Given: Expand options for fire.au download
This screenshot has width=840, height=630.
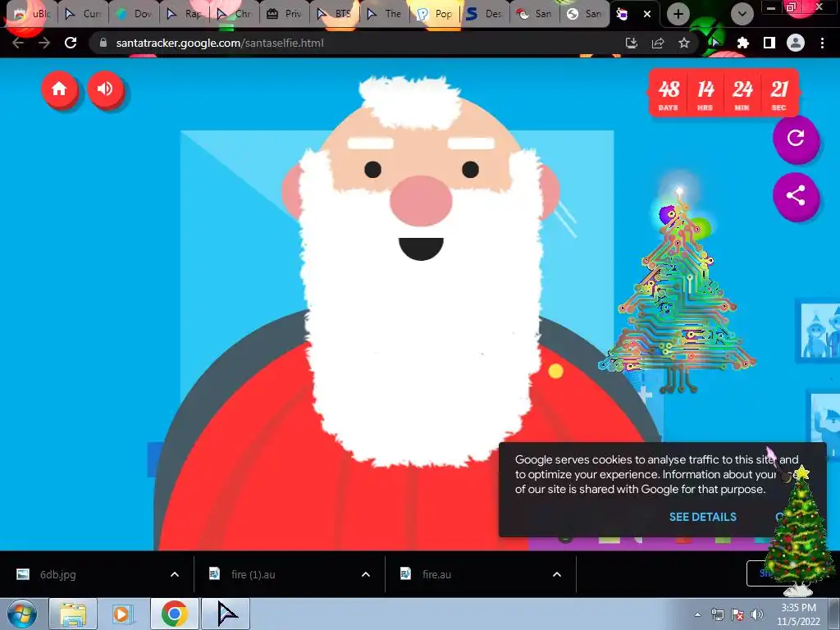Looking at the screenshot, I should pyautogui.click(x=557, y=574).
